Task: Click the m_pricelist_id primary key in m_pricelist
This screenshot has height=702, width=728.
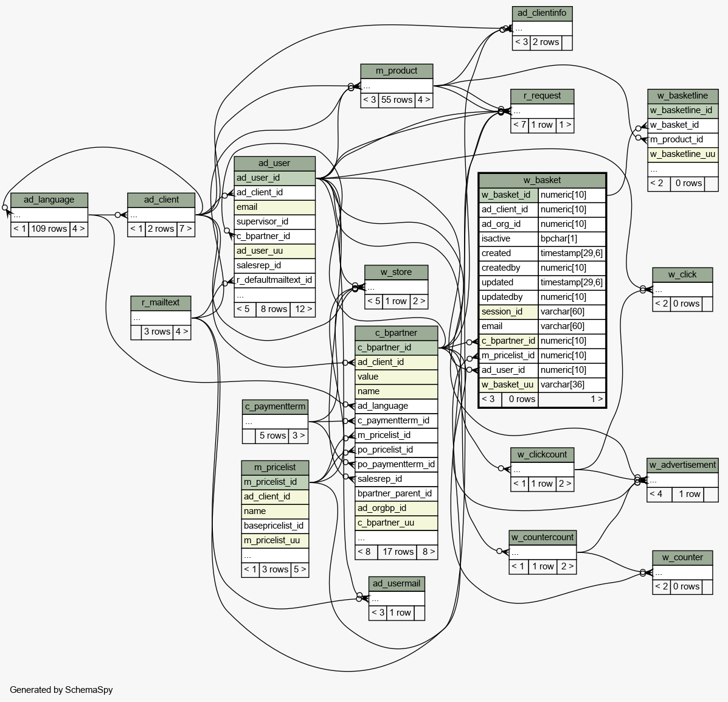Action: [275, 482]
